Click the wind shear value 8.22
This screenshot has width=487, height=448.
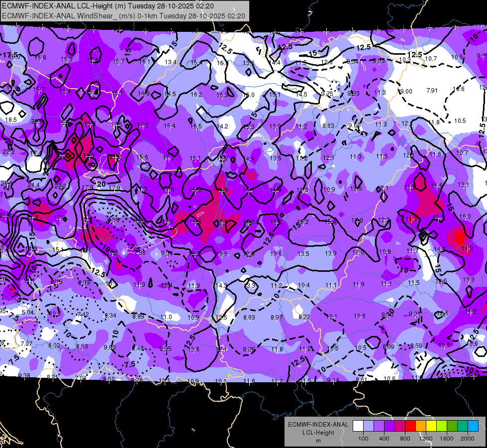pos(304,317)
